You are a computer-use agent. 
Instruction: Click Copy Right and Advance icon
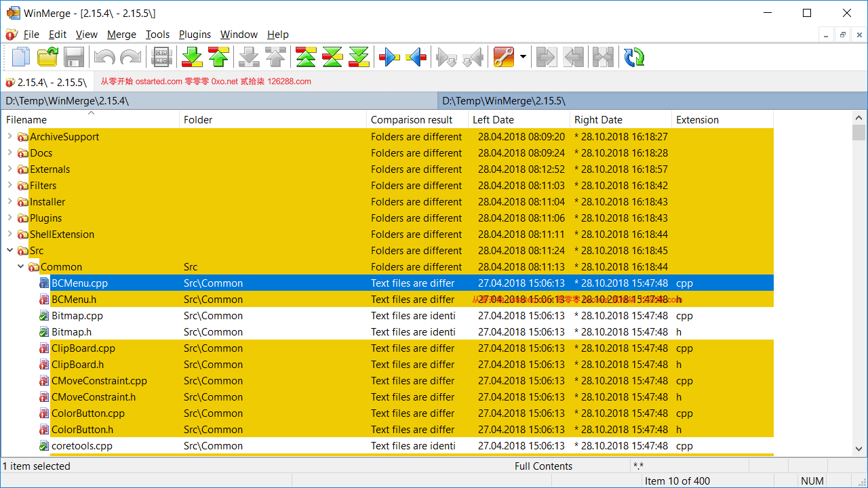[446, 57]
